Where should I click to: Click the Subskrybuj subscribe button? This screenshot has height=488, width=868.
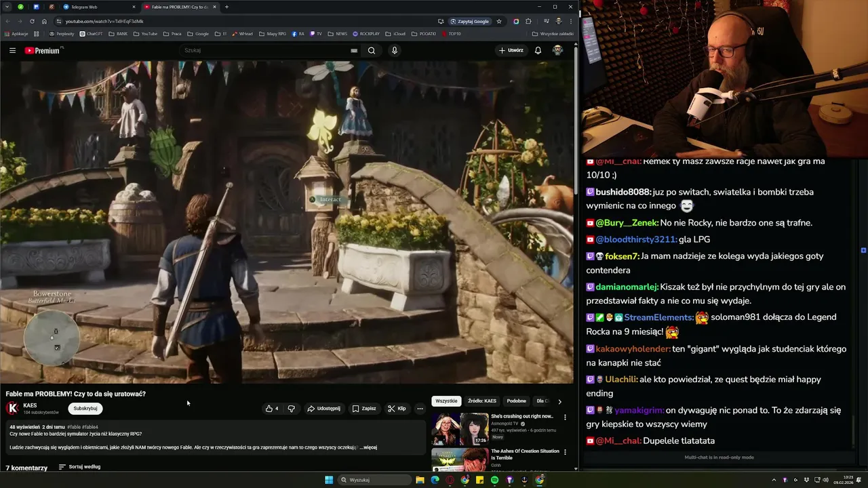click(85, 409)
